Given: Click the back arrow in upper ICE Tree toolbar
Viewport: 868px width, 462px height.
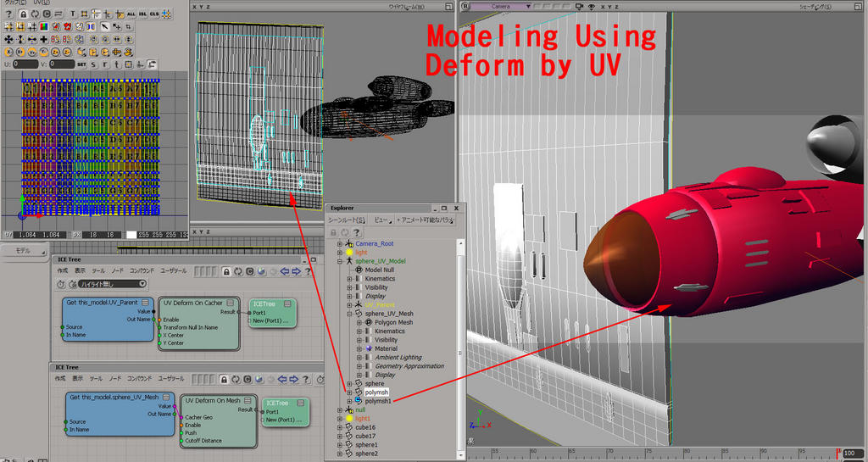Looking at the screenshot, I should 285,271.
